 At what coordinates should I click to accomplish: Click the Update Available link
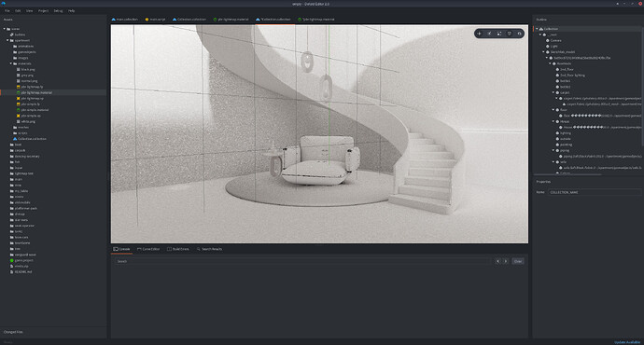coord(627,341)
